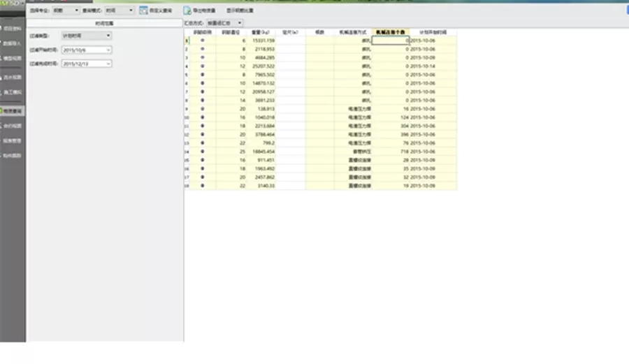
Task: Click the export quantities button with document icon
Action: click(199, 10)
